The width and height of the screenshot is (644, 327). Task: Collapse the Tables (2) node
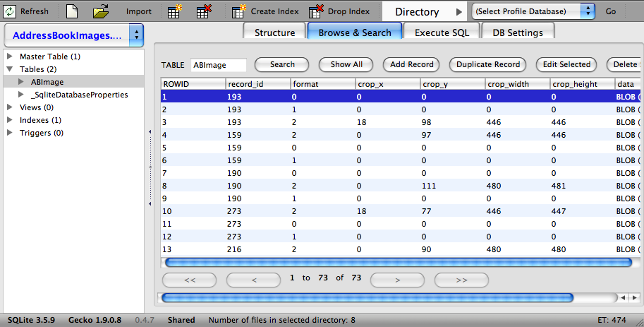[10, 69]
